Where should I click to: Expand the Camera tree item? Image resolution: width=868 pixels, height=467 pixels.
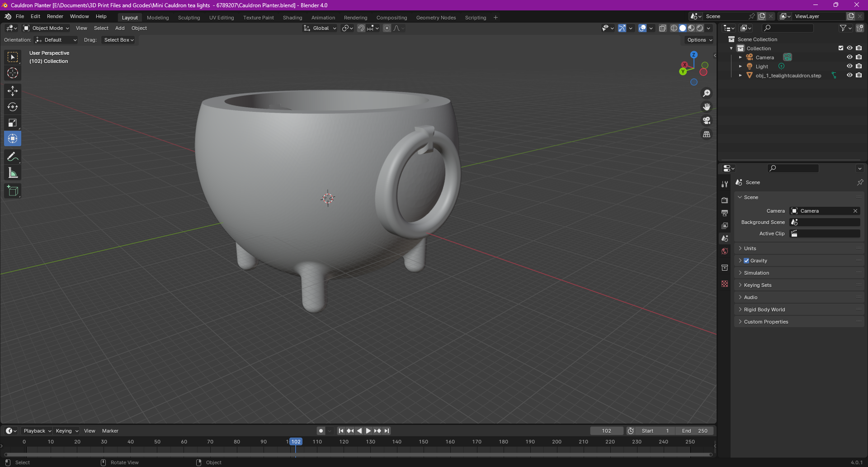740,57
